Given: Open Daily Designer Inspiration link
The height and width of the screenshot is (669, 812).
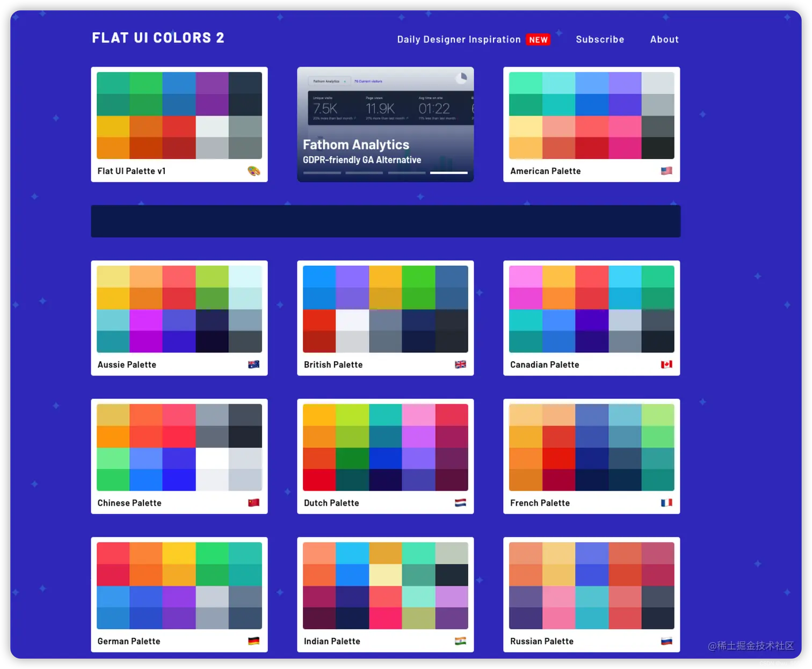Looking at the screenshot, I should point(459,39).
